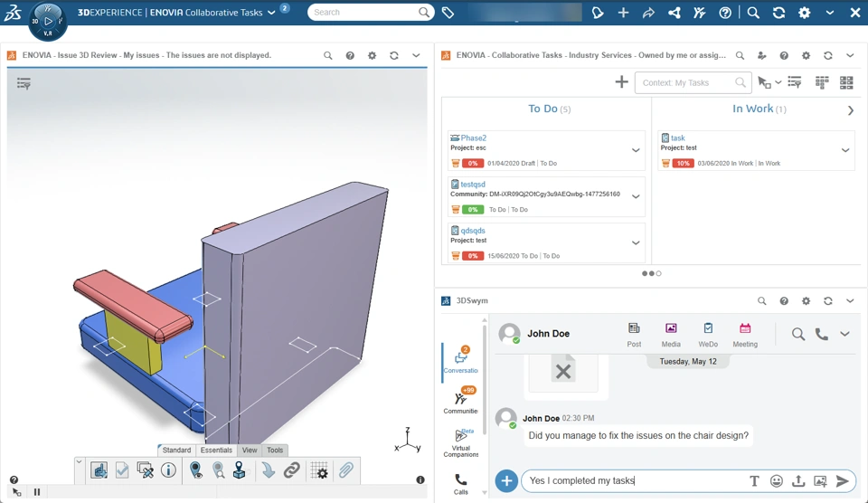Viewport: 868px width, 503px height.
Task: Switch to the Essentials toolbar tab
Action: click(x=216, y=450)
